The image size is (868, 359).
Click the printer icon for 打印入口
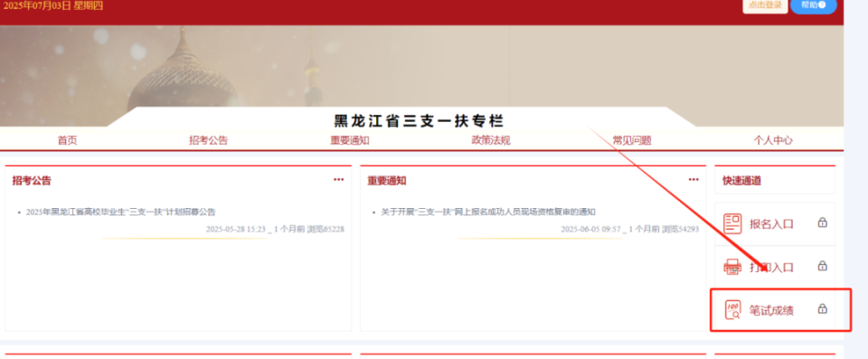(732, 267)
